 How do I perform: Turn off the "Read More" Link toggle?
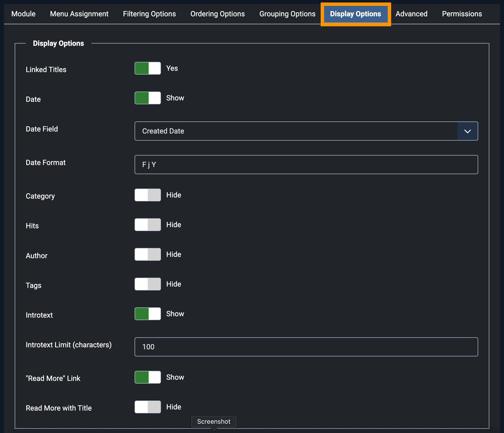tap(148, 377)
